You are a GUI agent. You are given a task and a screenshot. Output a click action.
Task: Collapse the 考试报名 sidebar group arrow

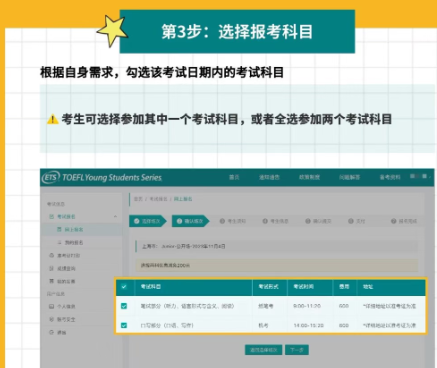115,217
